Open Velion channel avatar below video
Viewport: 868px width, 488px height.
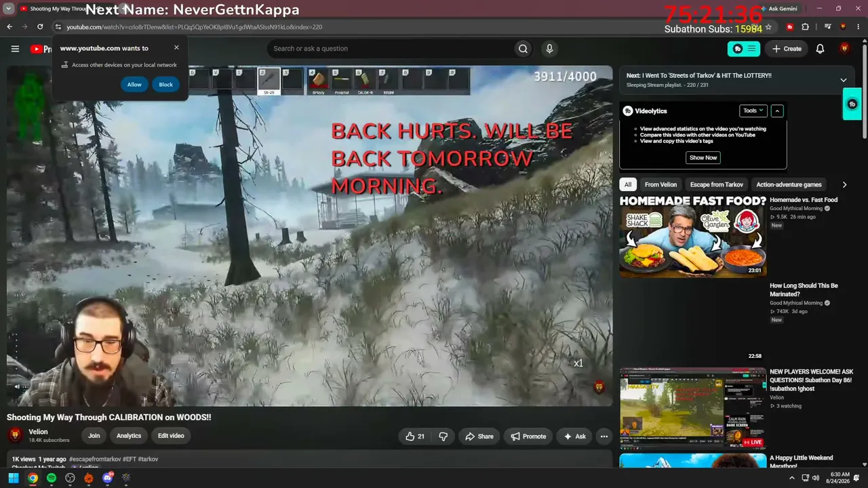point(15,436)
